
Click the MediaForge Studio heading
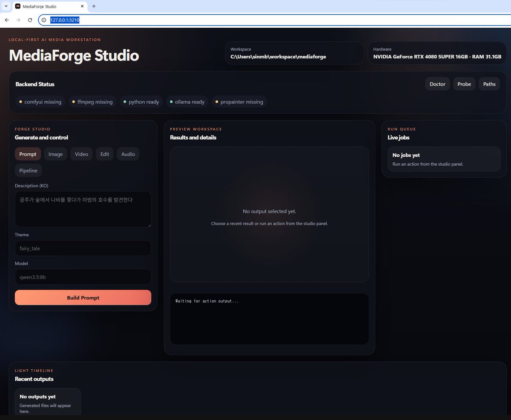click(74, 55)
